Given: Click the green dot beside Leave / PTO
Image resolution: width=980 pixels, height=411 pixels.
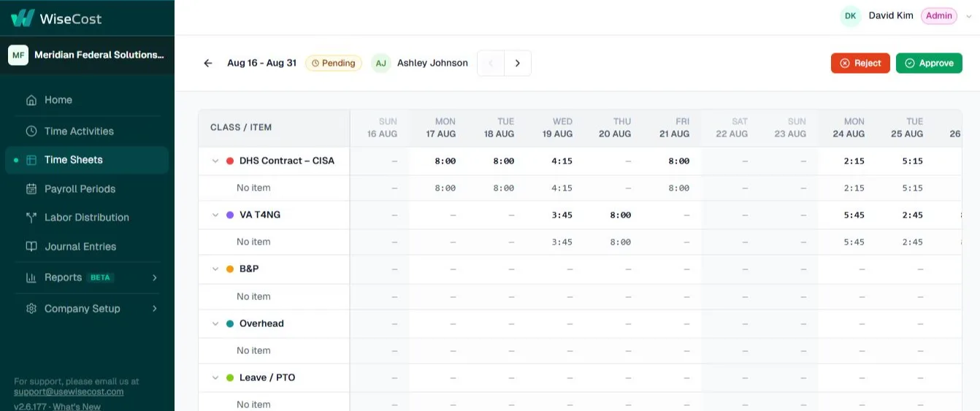Looking at the screenshot, I should 230,378.
